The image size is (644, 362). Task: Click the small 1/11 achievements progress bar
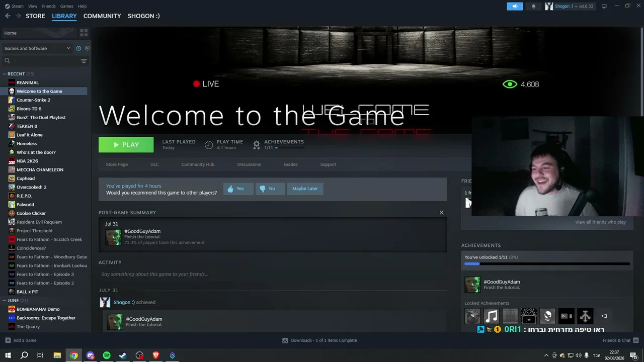pos(289,148)
